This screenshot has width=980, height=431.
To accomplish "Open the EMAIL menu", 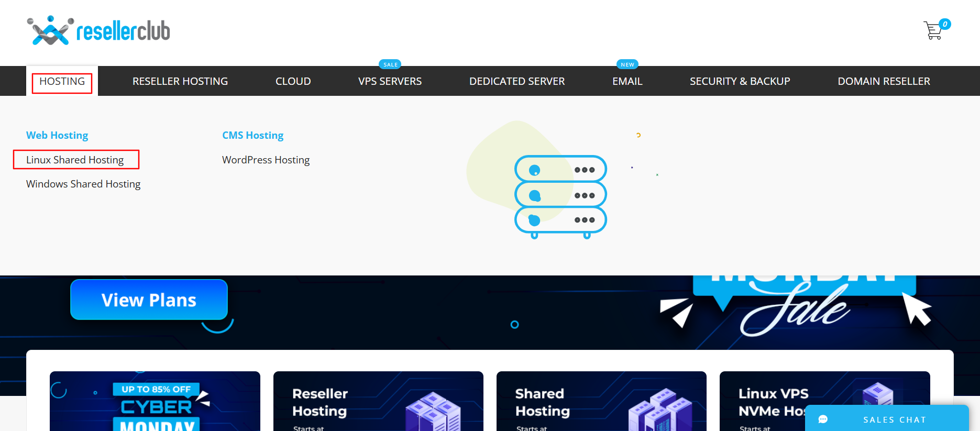I will coord(627,81).
